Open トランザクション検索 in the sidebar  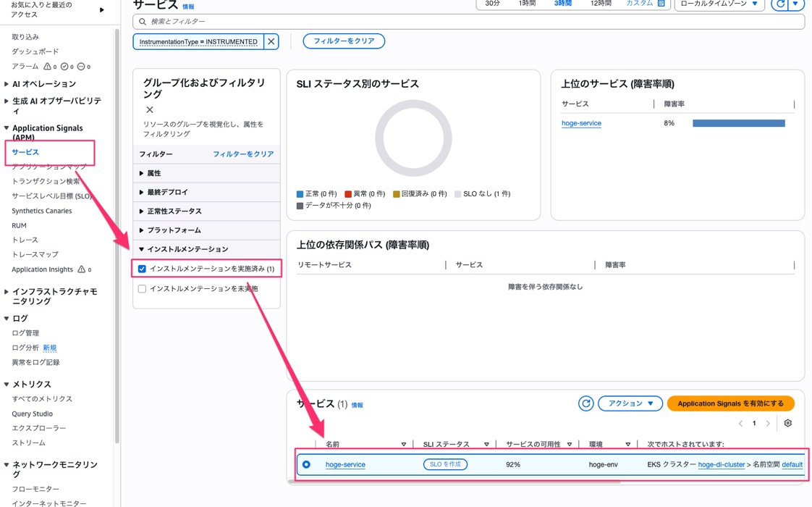point(46,182)
